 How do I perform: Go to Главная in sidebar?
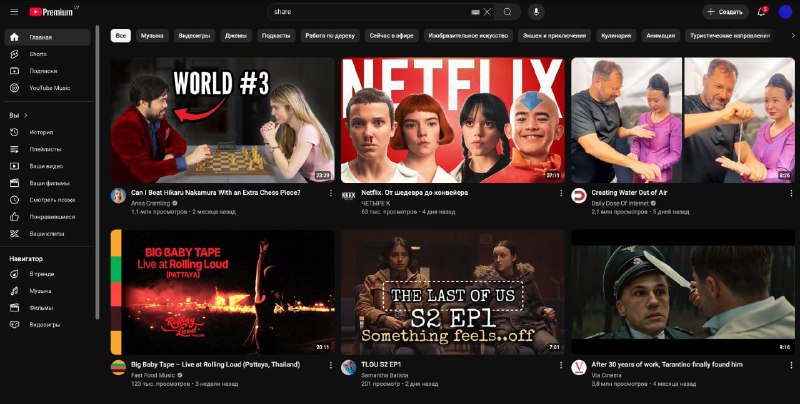point(47,37)
